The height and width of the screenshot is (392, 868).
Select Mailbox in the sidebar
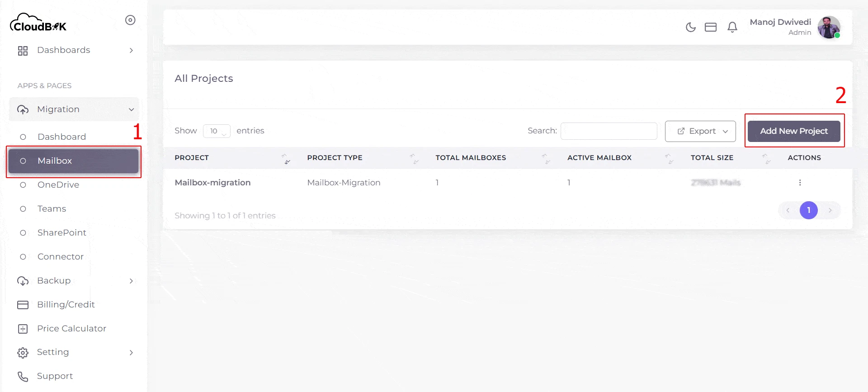[74, 161]
